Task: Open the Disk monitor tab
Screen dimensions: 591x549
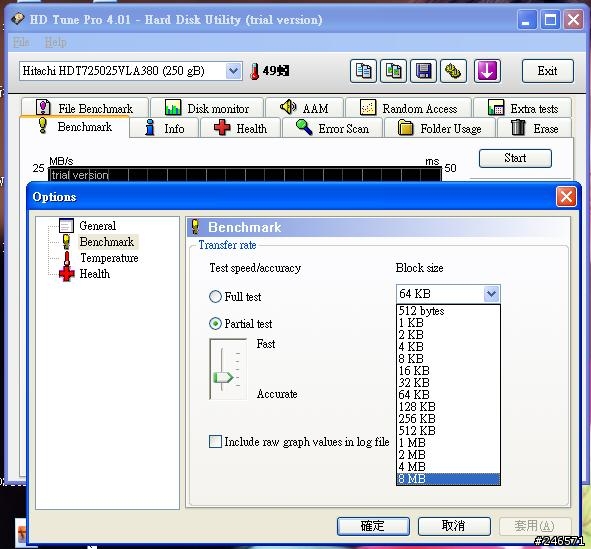Action: point(207,108)
